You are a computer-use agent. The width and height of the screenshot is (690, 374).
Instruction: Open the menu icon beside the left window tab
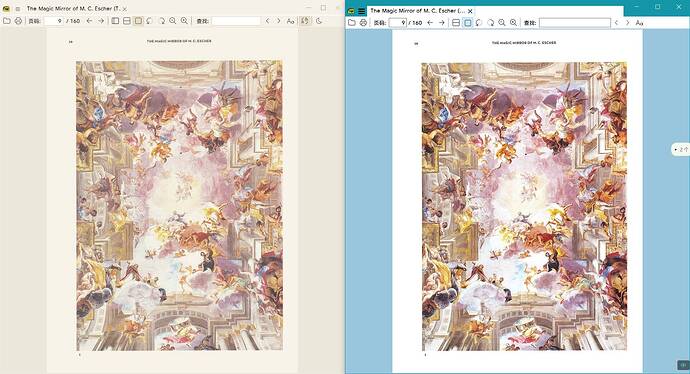pos(18,8)
